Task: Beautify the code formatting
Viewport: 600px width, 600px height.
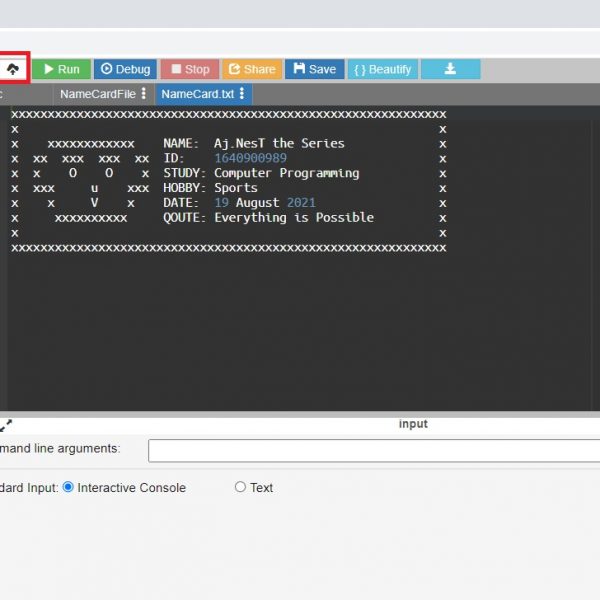Action: pyautogui.click(x=383, y=69)
